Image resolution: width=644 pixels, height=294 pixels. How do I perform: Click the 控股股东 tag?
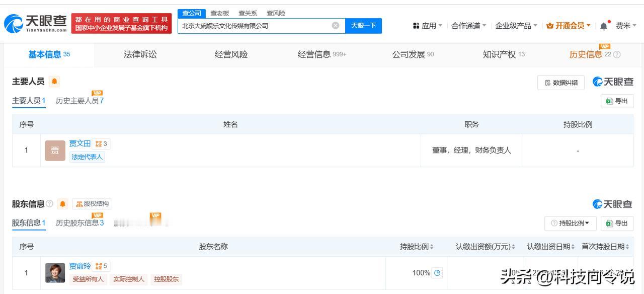[166, 279]
